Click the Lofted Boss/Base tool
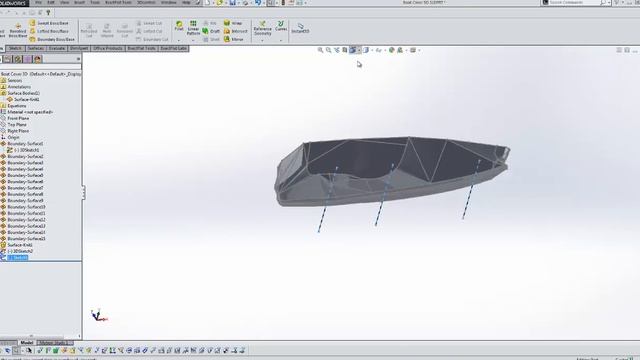The image size is (640, 360). (49, 31)
